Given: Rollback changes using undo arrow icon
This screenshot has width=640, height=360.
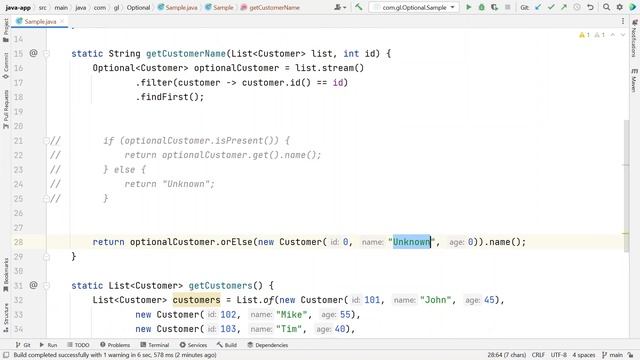Looking at the screenshot, I should (x=590, y=7).
